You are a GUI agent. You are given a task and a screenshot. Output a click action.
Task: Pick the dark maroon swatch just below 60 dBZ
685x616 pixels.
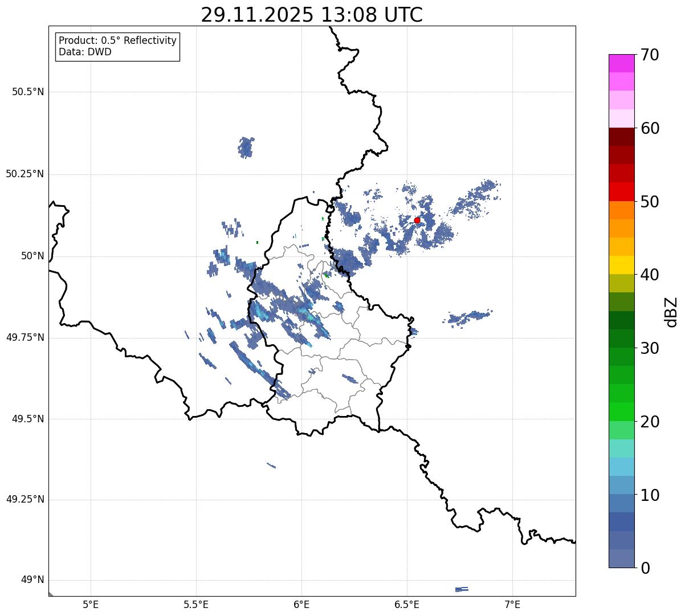[x=622, y=137]
